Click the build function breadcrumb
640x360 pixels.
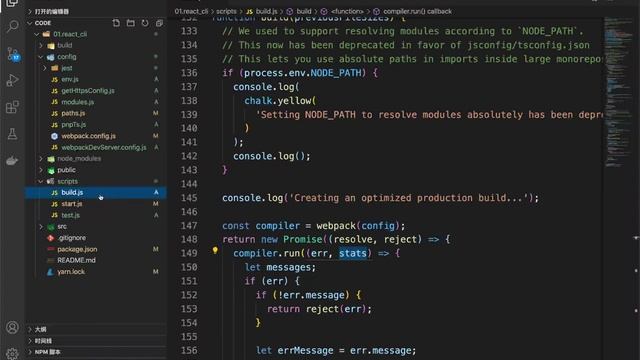(x=299, y=11)
